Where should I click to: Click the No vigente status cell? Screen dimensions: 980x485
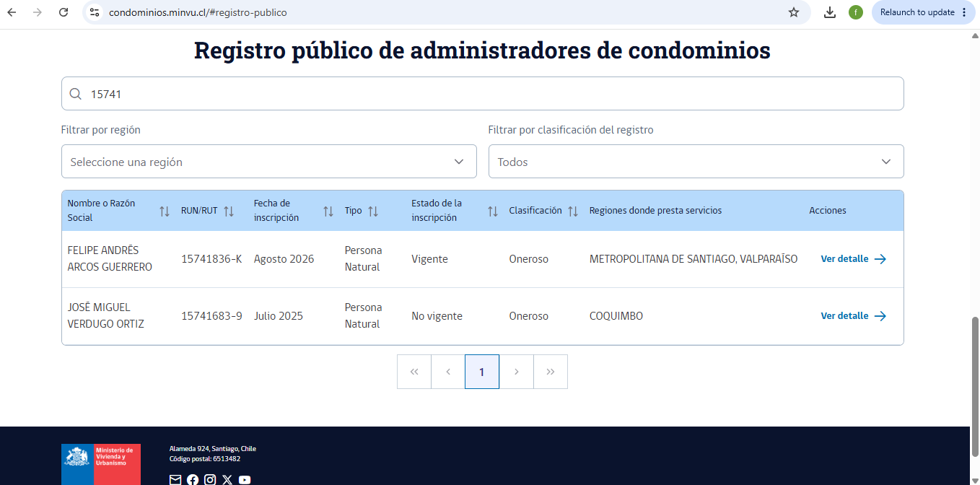[437, 316]
